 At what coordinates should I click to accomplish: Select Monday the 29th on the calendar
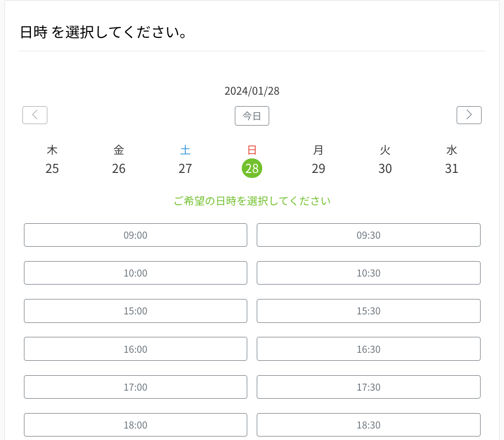(318, 168)
